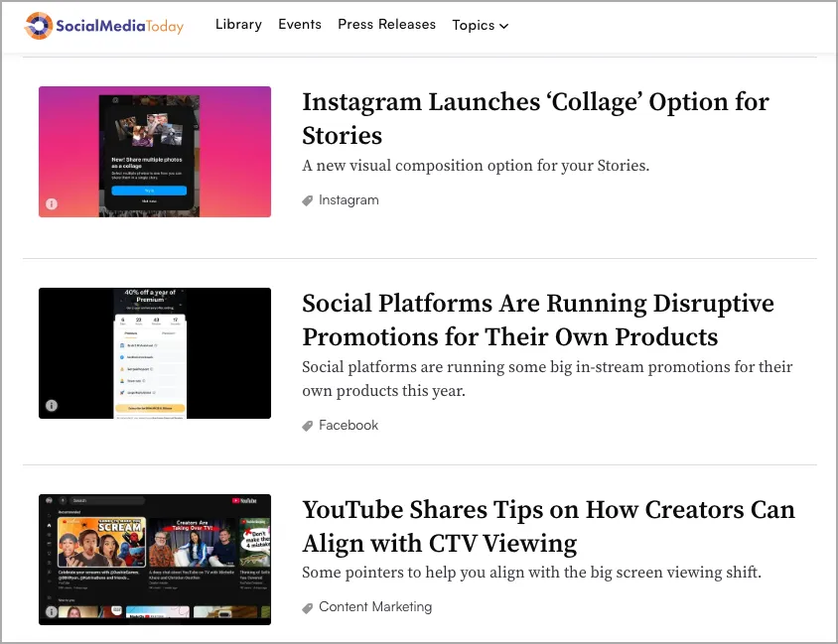The image size is (838, 644).
Task: Click info icon on Instagram collage thumbnail
Action: [52, 204]
